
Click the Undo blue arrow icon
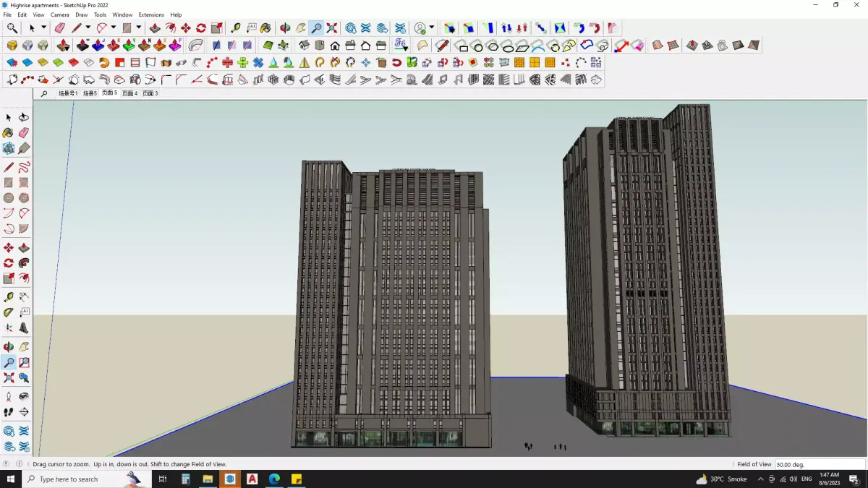[x=579, y=28]
